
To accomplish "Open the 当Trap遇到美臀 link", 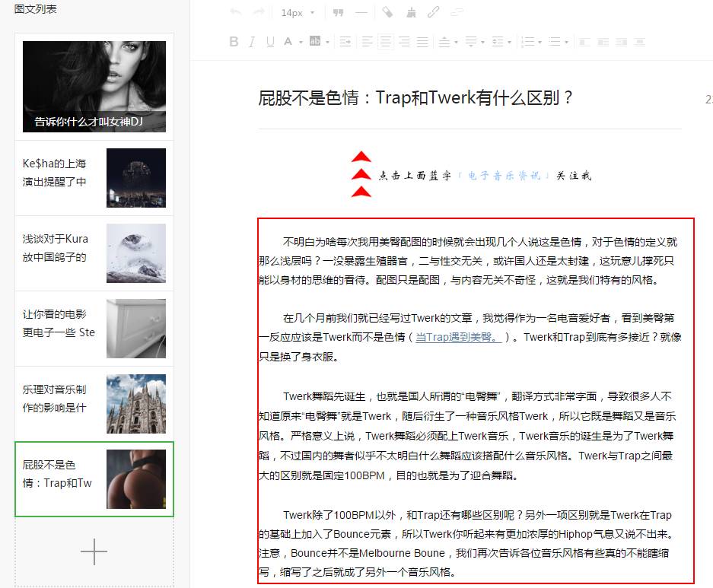I will pyautogui.click(x=457, y=337).
